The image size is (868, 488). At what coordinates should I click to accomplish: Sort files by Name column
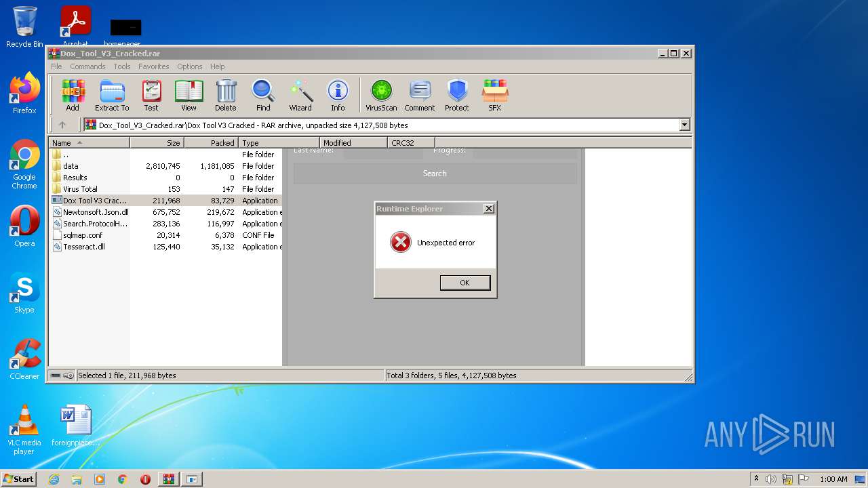[89, 143]
